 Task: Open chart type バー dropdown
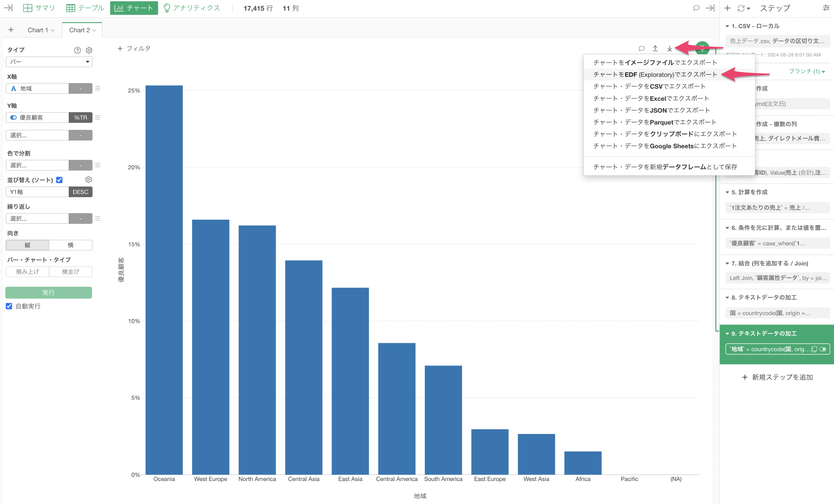pyautogui.click(x=49, y=61)
